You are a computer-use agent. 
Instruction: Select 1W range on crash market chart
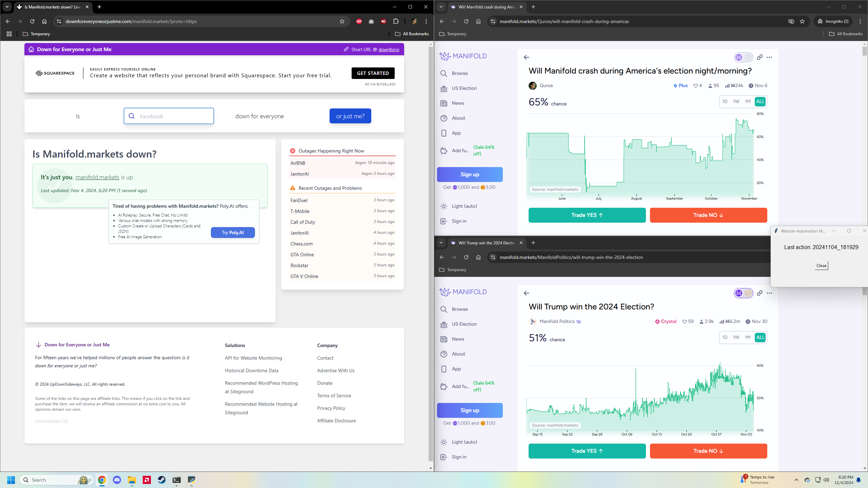(x=736, y=101)
